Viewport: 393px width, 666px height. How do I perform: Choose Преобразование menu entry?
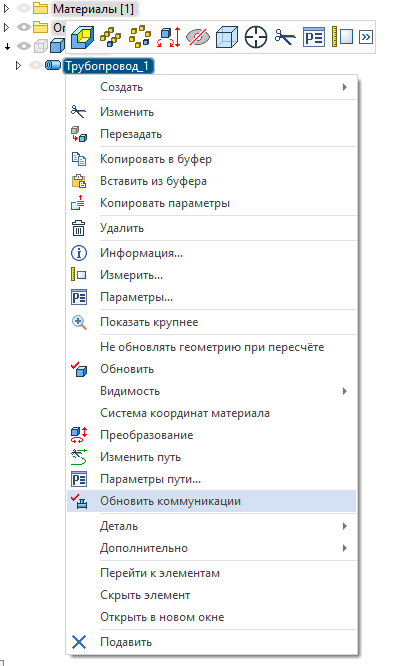(212, 436)
